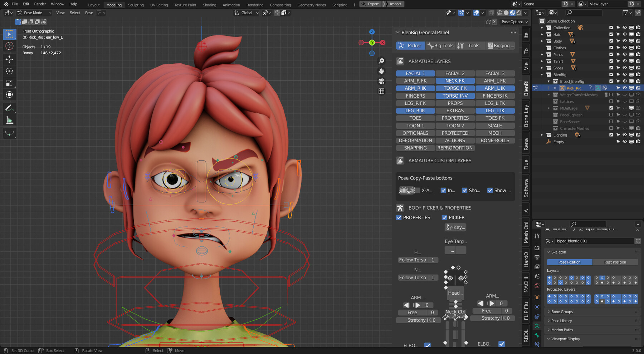Click the Rest Position button

[x=615, y=262]
